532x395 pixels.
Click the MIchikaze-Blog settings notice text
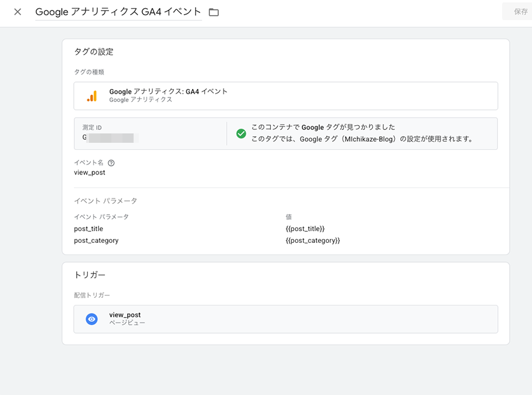(x=362, y=139)
